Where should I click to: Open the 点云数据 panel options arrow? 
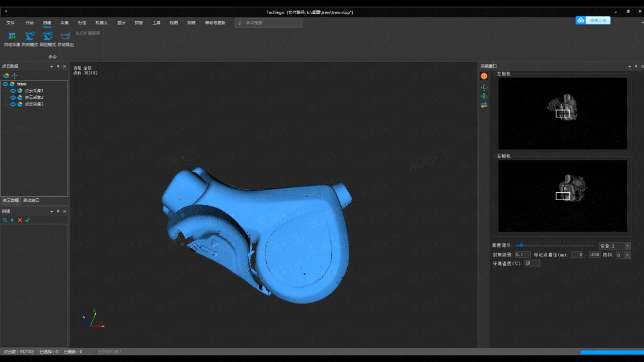click(x=51, y=66)
